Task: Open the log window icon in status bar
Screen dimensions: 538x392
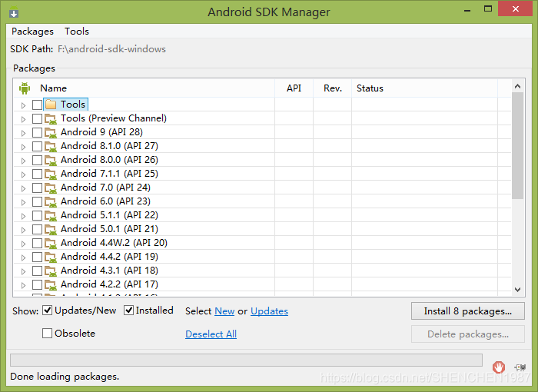Action: pyautogui.click(x=520, y=367)
